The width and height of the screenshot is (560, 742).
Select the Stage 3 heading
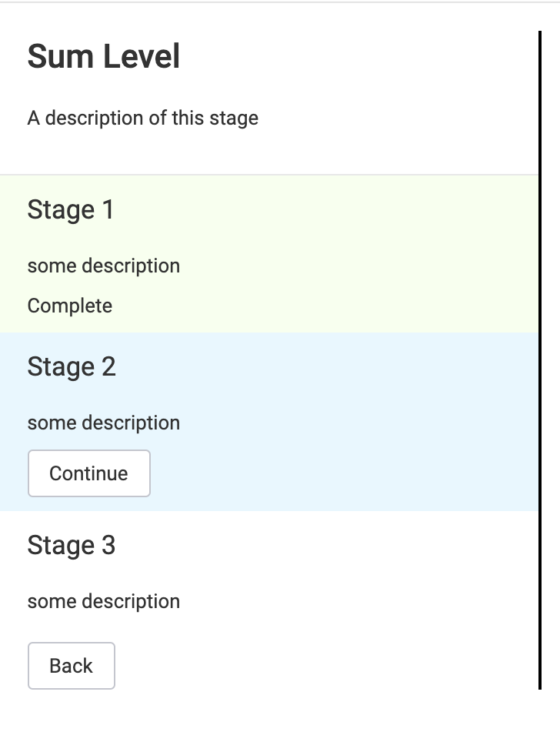coord(72,545)
